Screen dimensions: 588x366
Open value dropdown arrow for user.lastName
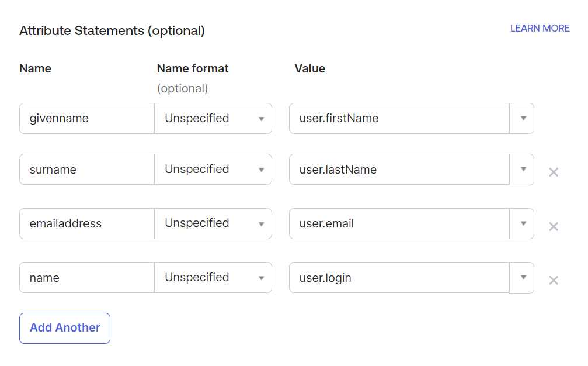pos(521,170)
